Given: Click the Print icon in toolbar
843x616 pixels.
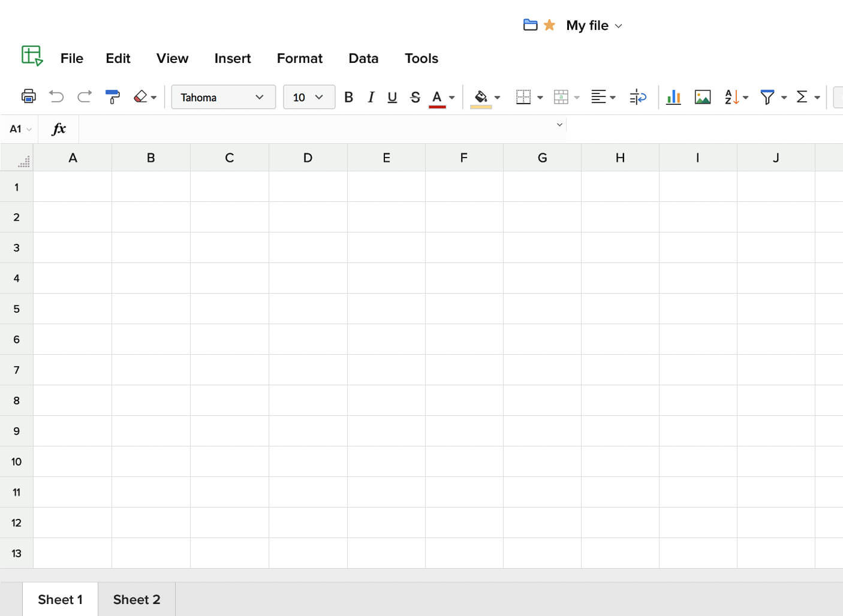Looking at the screenshot, I should pyautogui.click(x=28, y=96).
